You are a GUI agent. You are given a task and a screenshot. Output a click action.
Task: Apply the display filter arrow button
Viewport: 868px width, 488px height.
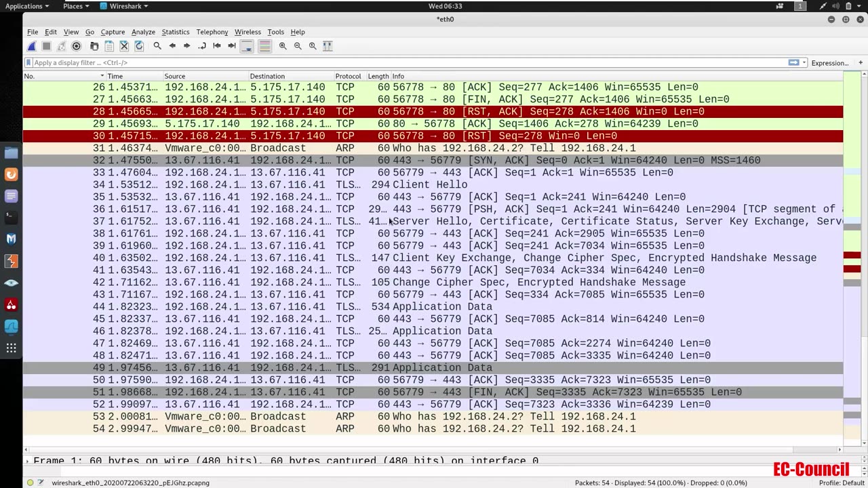coord(793,62)
